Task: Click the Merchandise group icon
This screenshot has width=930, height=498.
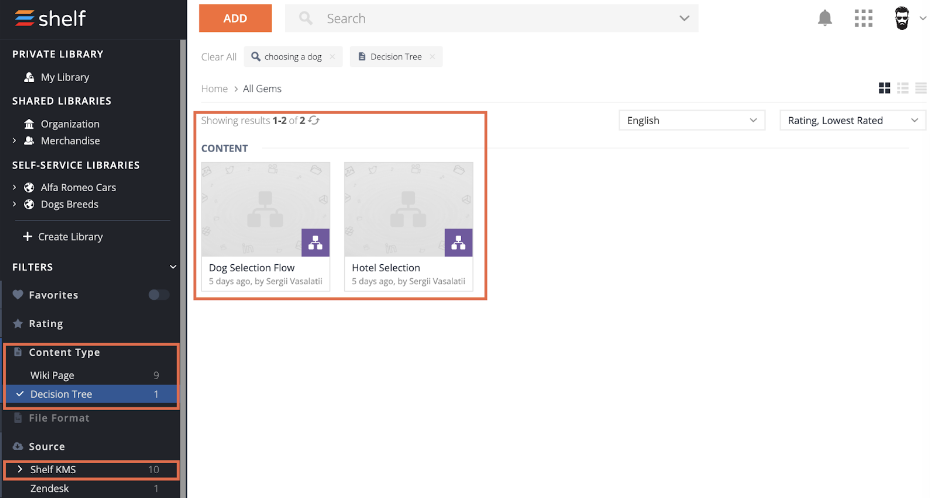Action: click(28, 141)
